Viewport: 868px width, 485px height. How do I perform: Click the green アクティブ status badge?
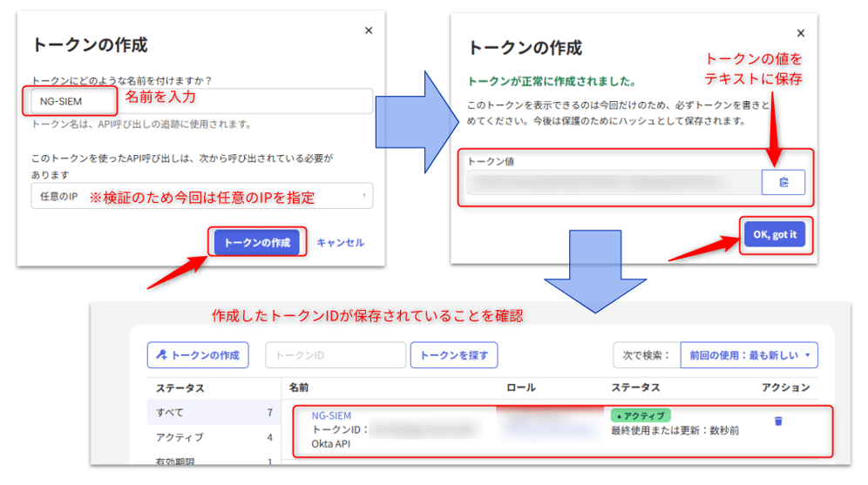pyautogui.click(x=641, y=415)
